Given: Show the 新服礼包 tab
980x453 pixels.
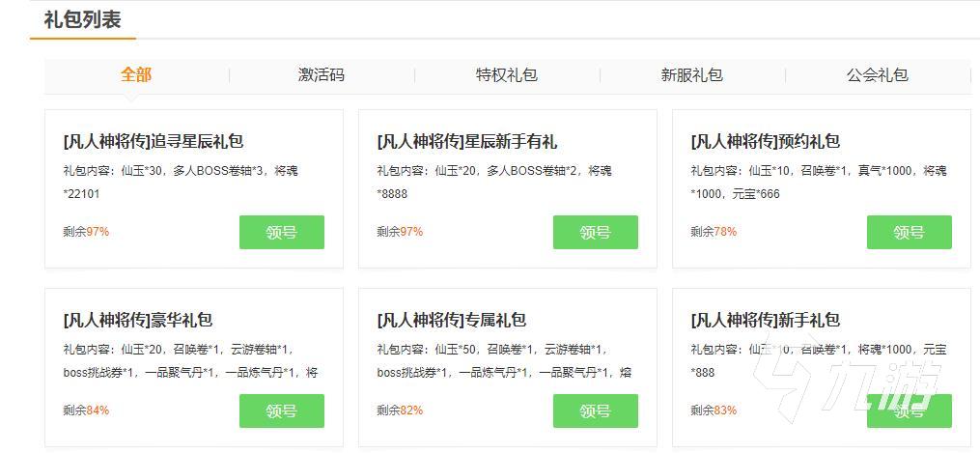Looking at the screenshot, I should 692,75.
